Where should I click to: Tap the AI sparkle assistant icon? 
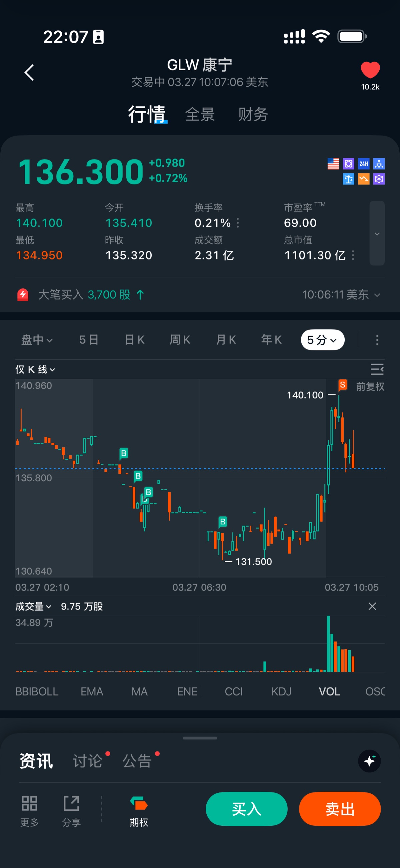click(x=369, y=761)
